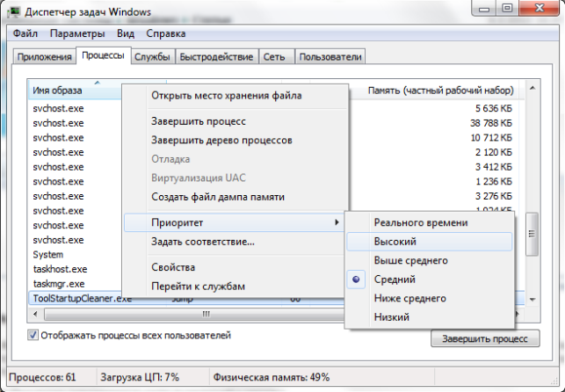Switch to the Службы tab
The width and height of the screenshot is (565, 392).
(x=152, y=57)
